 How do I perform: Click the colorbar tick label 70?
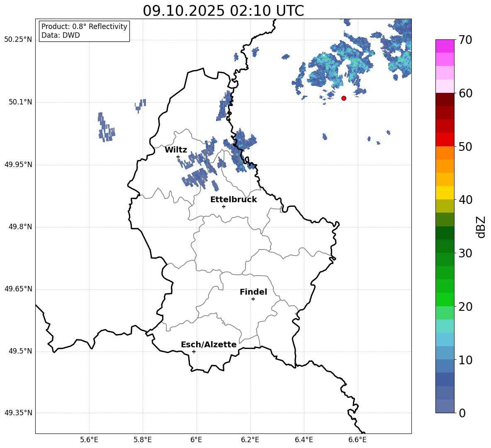click(x=465, y=40)
